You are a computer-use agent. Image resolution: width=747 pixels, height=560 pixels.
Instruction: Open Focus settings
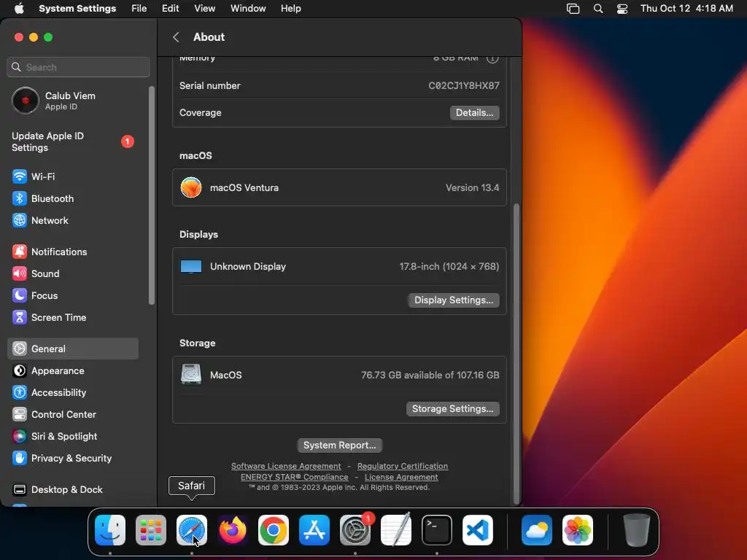coord(72,296)
